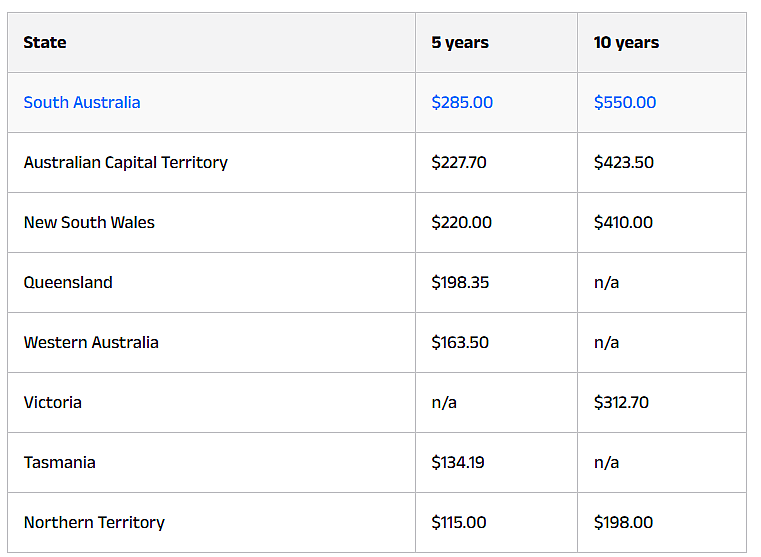Open the South Australia link
The width and height of the screenshot is (761, 557).
(x=82, y=102)
